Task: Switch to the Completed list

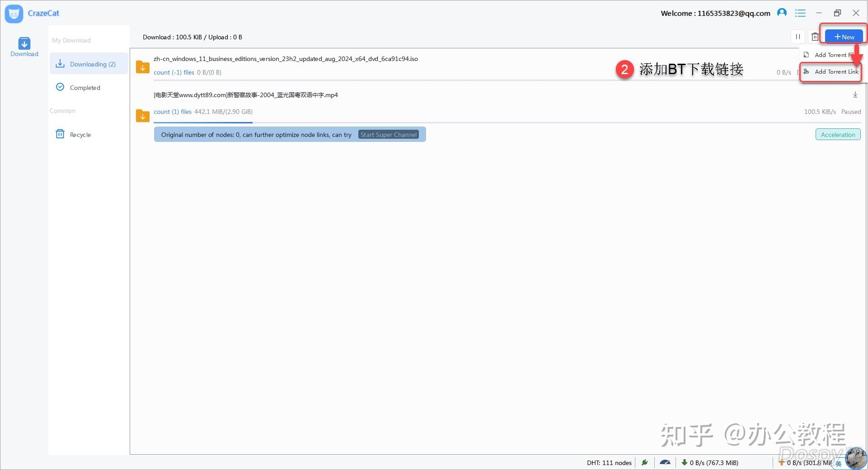Action: [x=84, y=88]
